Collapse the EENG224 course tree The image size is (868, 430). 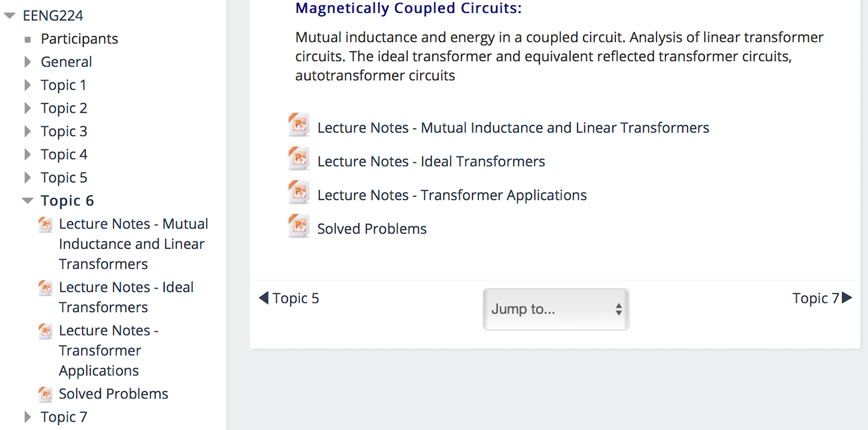click(9, 15)
